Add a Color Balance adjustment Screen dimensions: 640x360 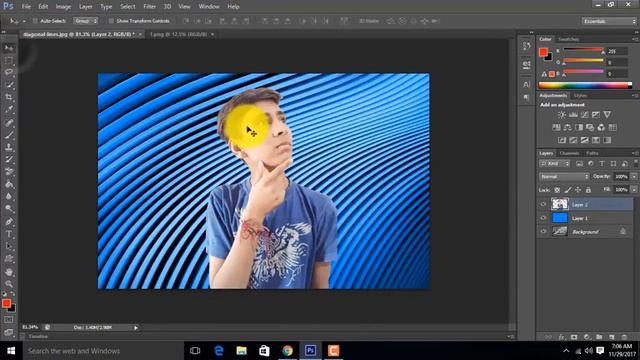[567, 127]
